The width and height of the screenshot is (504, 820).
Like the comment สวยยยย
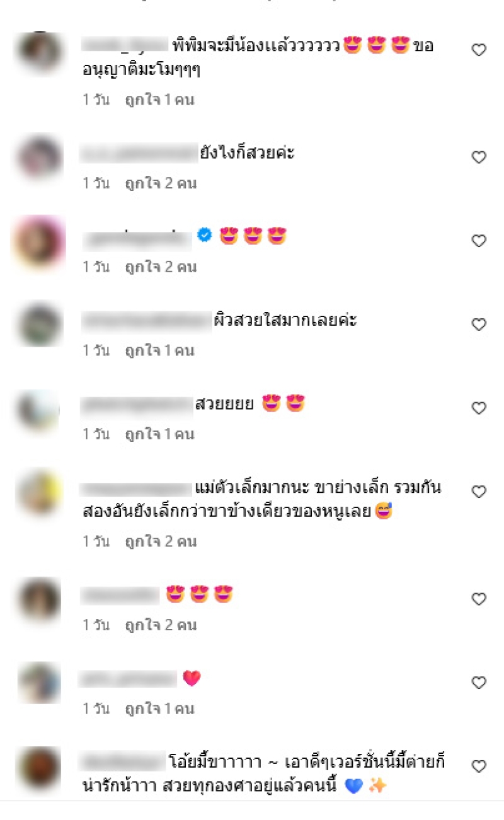[x=479, y=408]
